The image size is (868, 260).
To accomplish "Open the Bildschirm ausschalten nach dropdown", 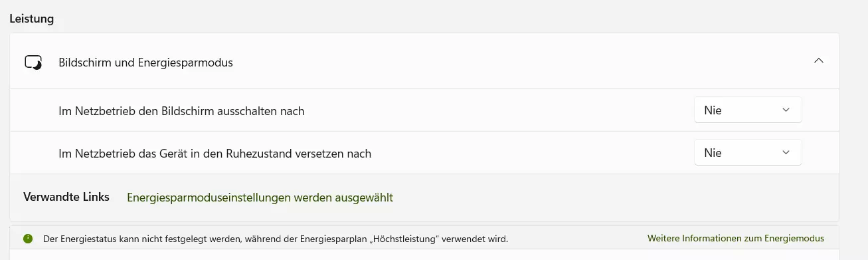I will point(748,110).
